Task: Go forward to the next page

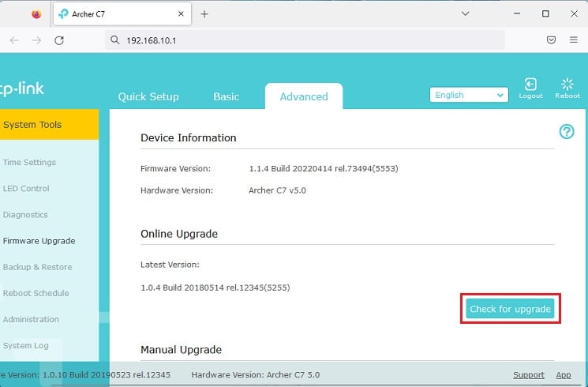Action: click(37, 40)
